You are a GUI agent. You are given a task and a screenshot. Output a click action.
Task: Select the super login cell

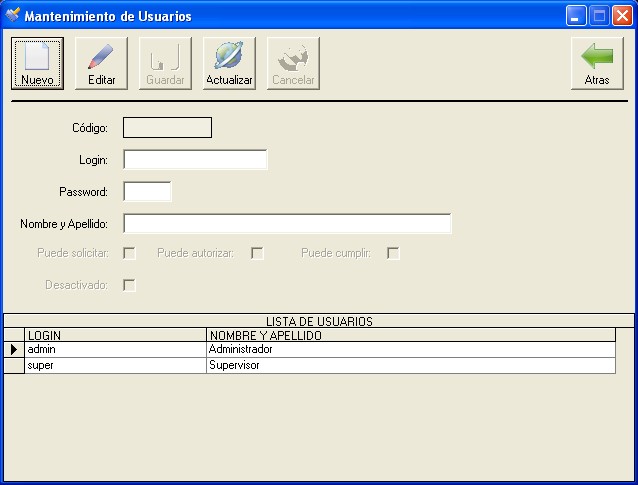tap(116, 365)
